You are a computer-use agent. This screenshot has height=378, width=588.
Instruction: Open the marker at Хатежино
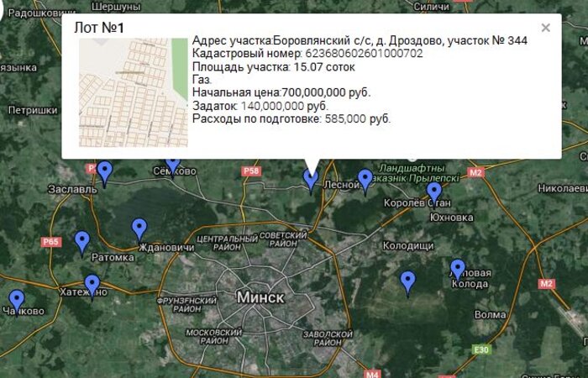[92, 286]
